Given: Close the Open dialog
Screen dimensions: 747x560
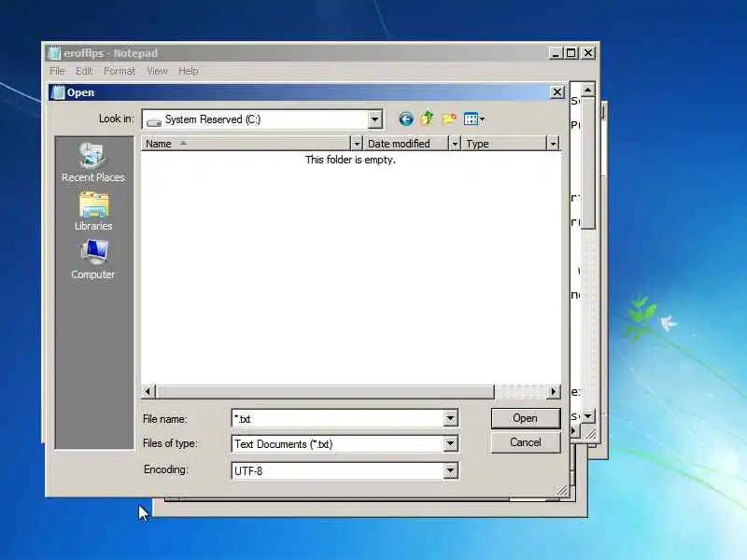Looking at the screenshot, I should pos(557,91).
